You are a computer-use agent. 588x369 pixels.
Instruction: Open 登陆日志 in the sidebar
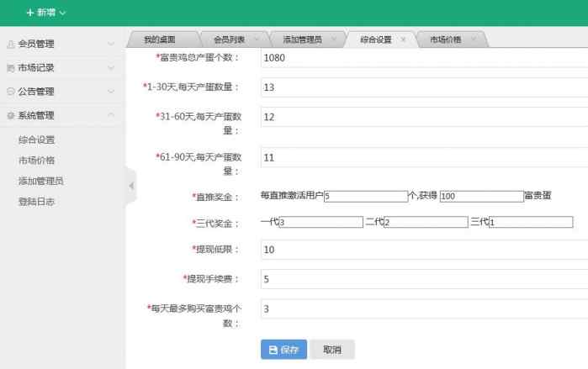(36, 202)
